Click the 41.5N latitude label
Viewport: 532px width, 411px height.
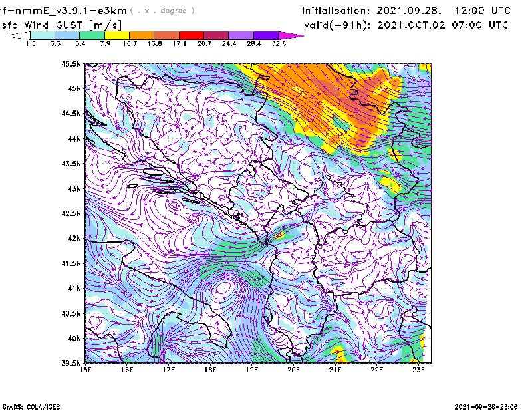[71, 263]
